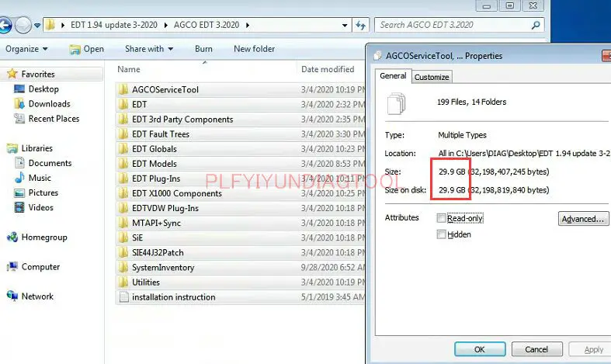This screenshot has height=364, width=611.
Task: Open Recent Places in Favorites
Action: coord(54,119)
